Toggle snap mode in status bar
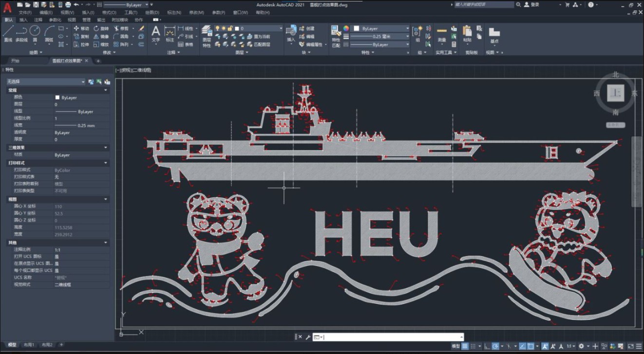 point(474,346)
